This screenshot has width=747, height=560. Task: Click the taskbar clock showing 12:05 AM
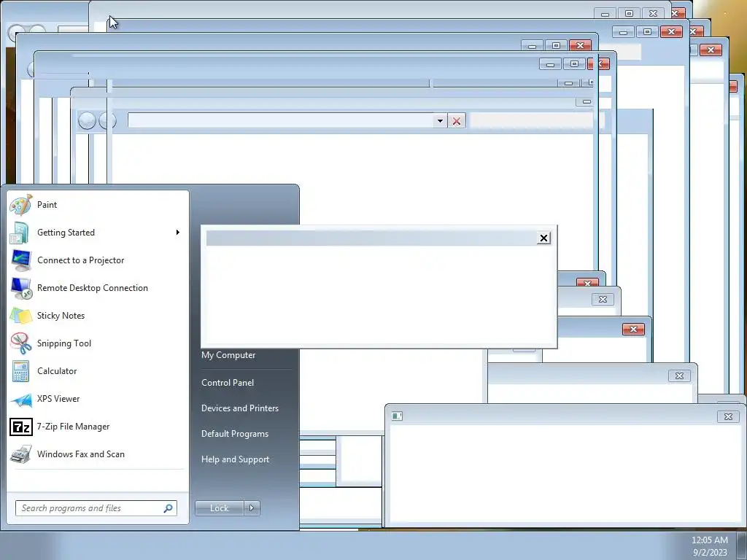(710, 546)
